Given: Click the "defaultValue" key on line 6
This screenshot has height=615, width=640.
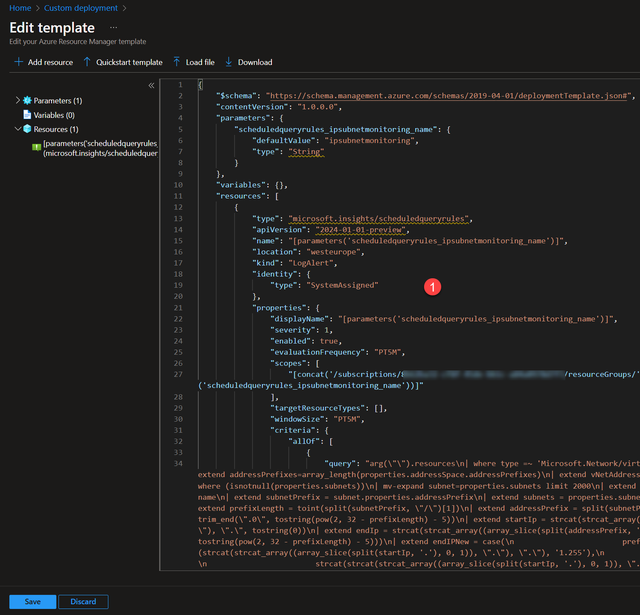Looking at the screenshot, I should (284, 140).
